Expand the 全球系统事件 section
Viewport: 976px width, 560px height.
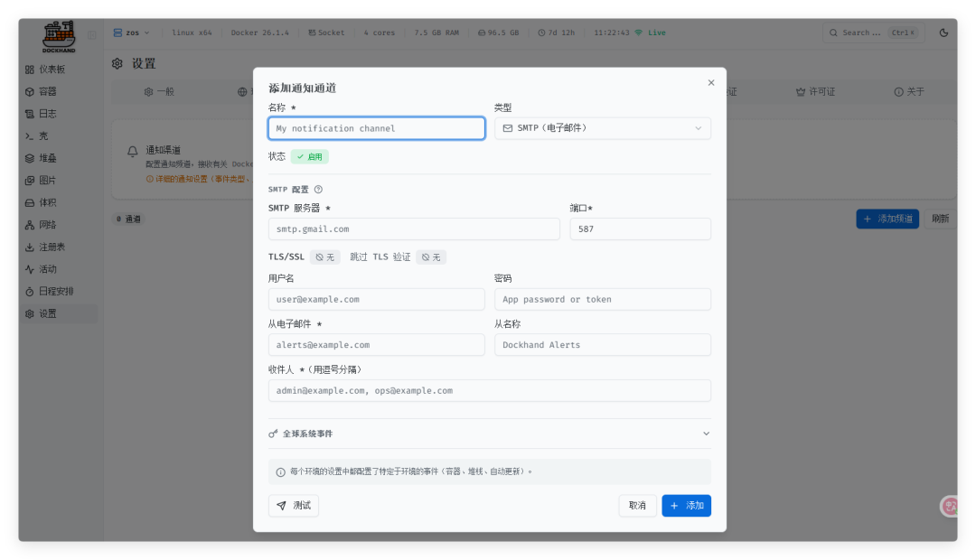[489, 434]
